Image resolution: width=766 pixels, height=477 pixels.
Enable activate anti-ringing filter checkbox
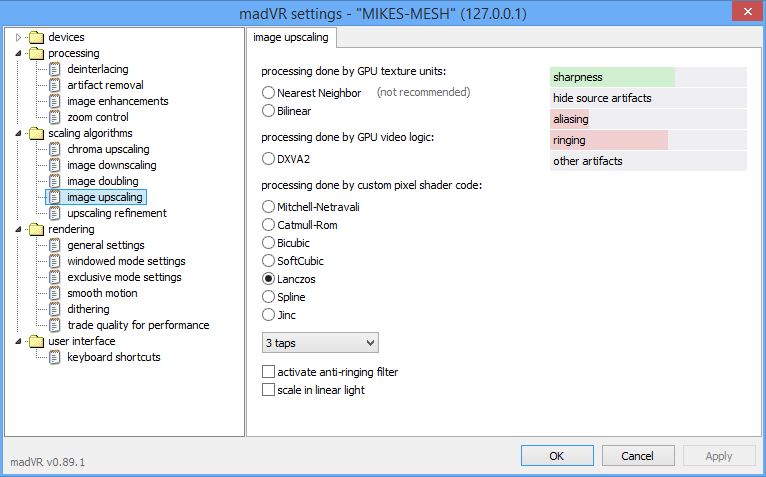click(268, 372)
